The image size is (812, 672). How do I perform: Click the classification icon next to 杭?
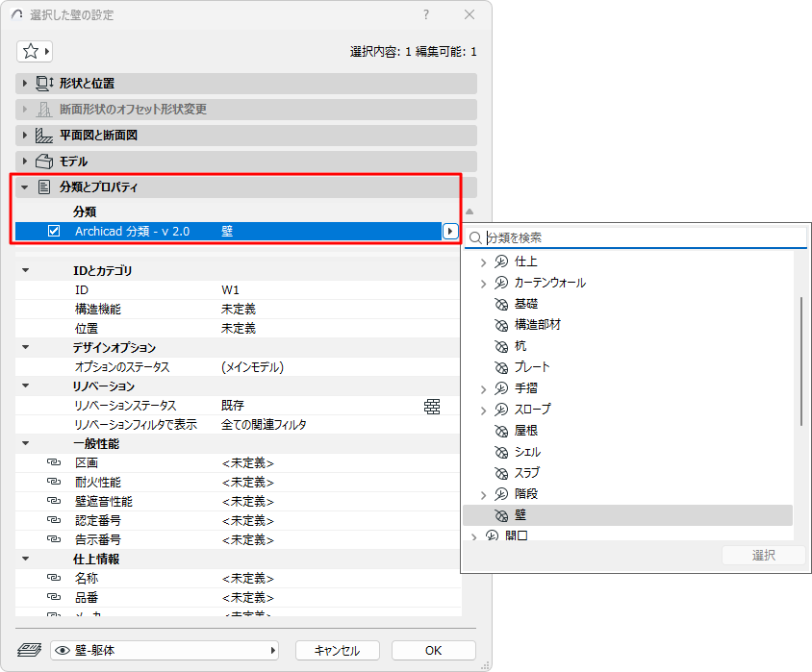tap(501, 346)
